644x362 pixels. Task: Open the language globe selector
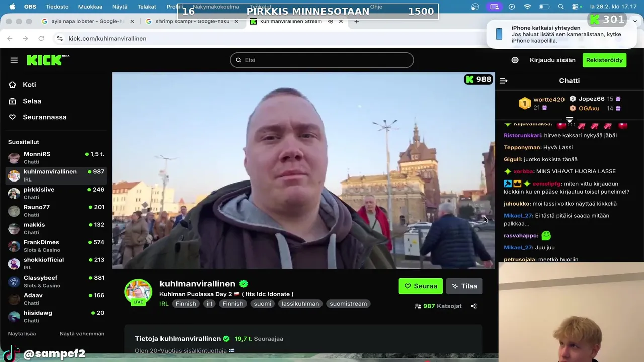[x=515, y=60]
